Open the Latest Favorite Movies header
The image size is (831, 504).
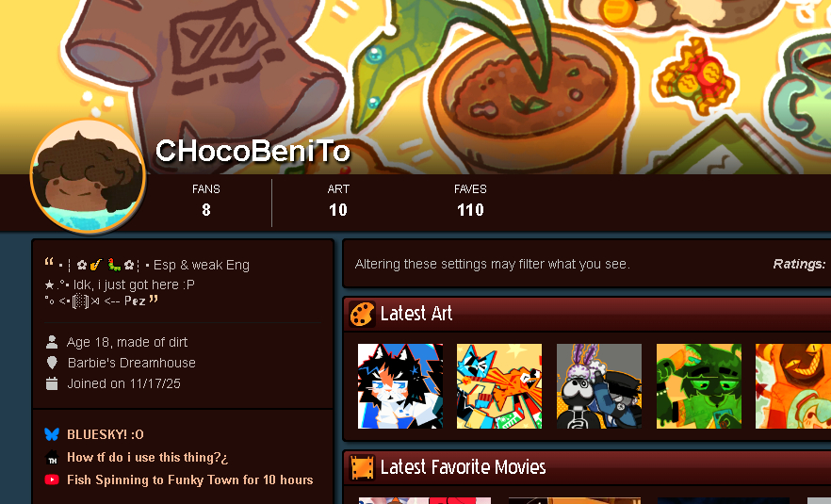[x=464, y=467]
